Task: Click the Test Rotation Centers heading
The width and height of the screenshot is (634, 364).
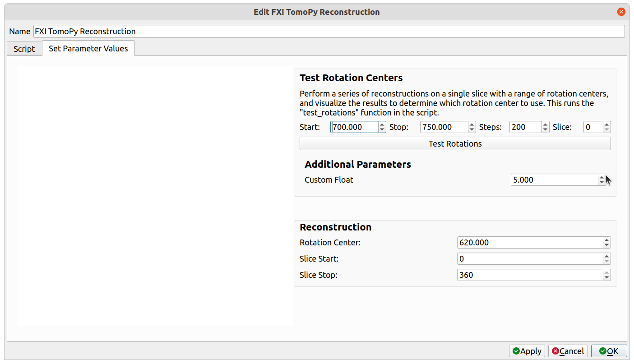Action: tap(351, 78)
